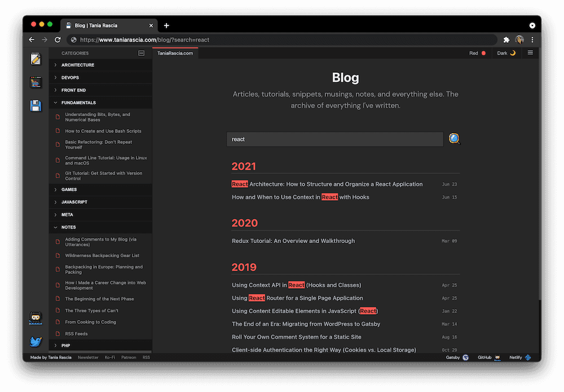Open the Twitter bird icon link
Viewport: 564px width, 392px height.
click(36, 341)
